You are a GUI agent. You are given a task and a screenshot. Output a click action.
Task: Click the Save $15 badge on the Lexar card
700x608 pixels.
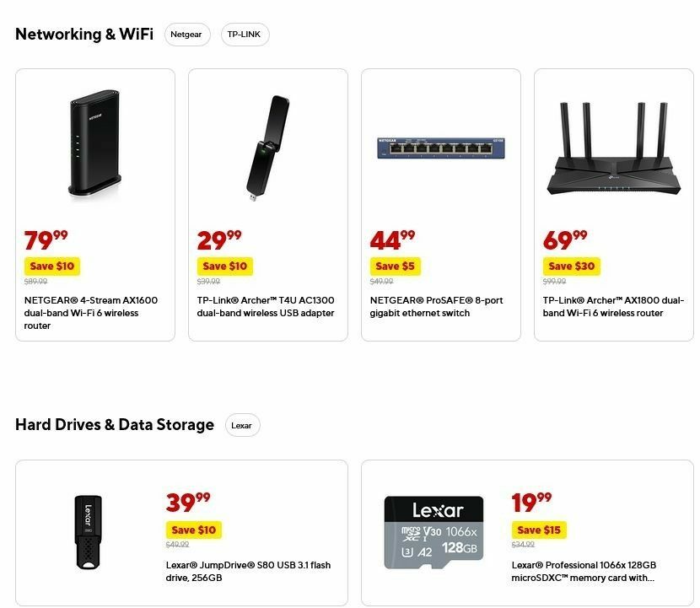point(539,530)
